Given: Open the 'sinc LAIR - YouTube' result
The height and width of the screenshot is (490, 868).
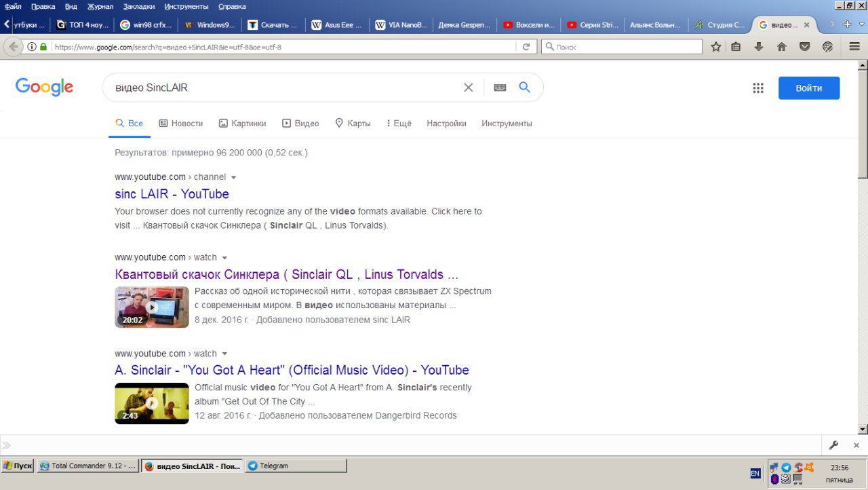Looking at the screenshot, I should pyautogui.click(x=172, y=194).
